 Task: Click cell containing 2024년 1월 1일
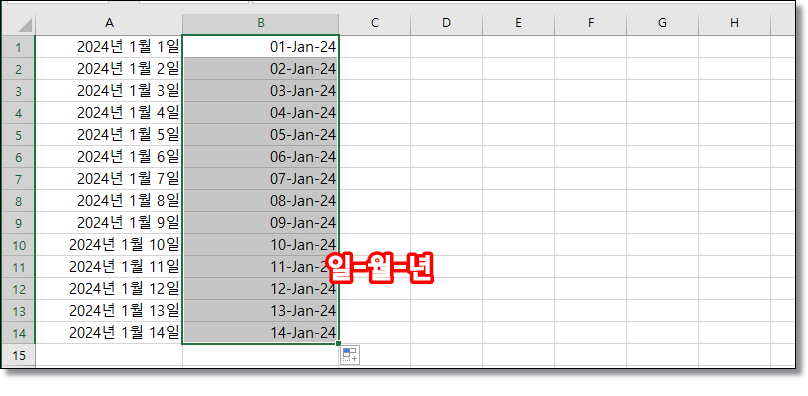click(x=109, y=47)
